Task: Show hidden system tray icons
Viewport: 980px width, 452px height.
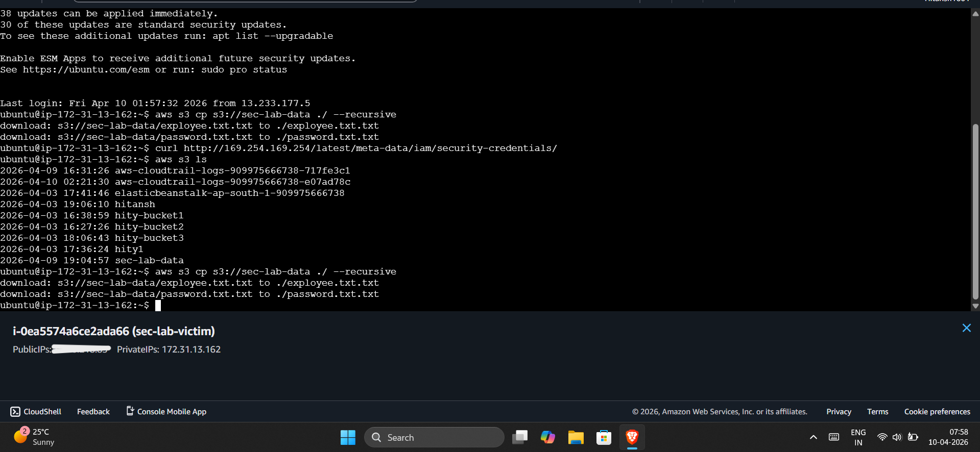Action: 814,437
